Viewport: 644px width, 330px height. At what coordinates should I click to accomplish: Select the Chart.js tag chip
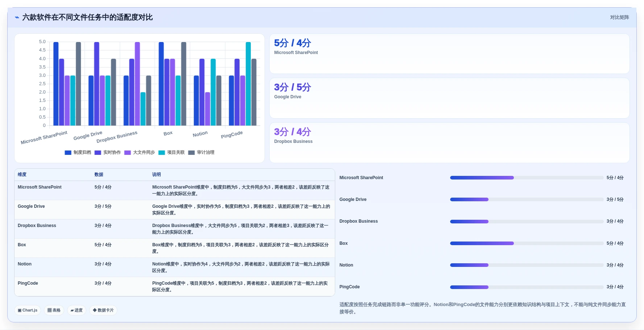coord(28,310)
